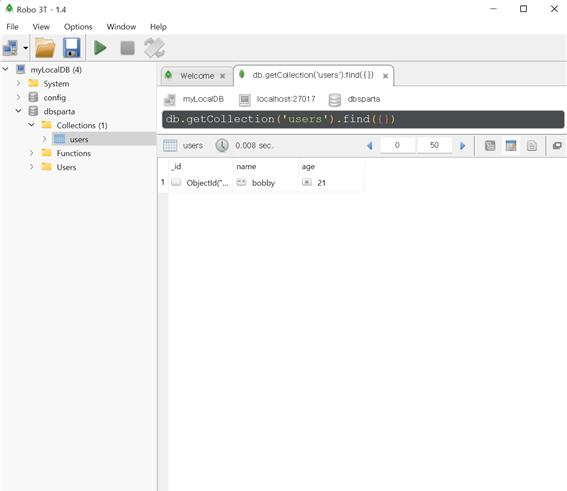This screenshot has height=491, width=567.
Task: Select the db.getCollection('users').find({}) tab
Action: [x=313, y=75]
